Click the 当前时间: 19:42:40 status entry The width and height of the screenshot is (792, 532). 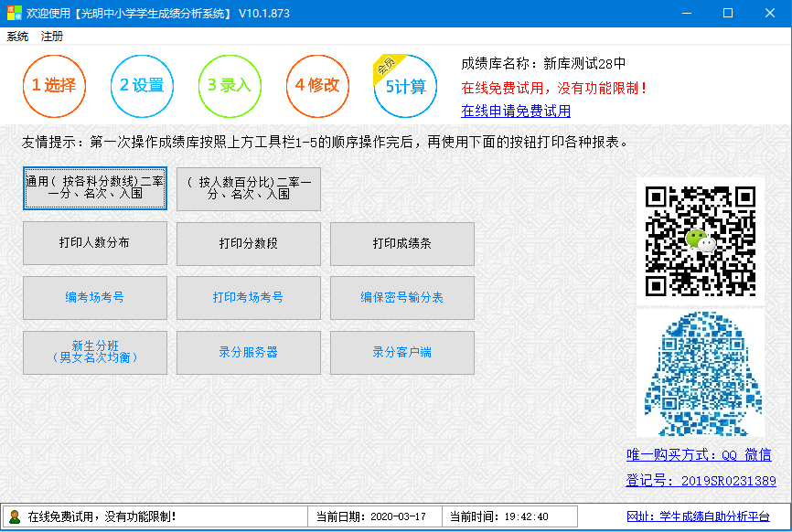(499, 516)
